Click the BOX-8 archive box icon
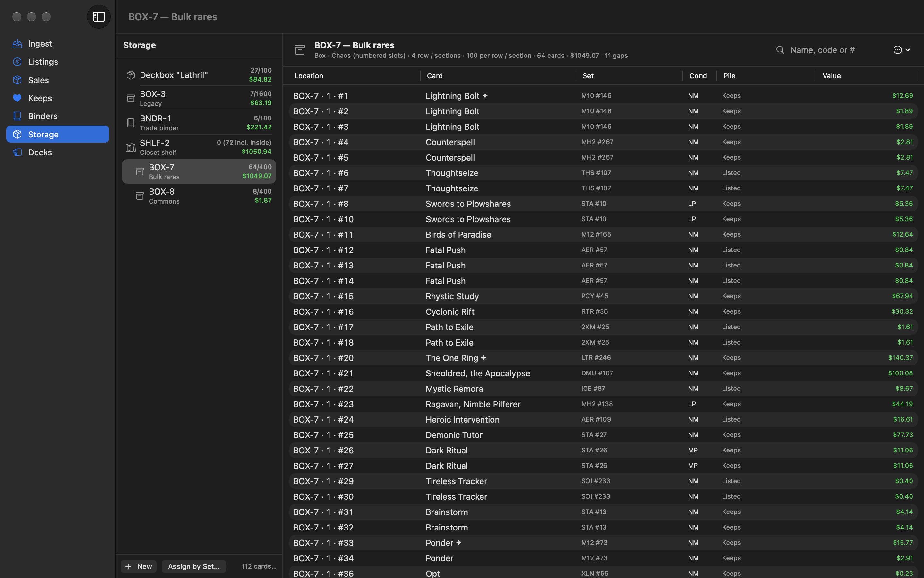 click(140, 196)
